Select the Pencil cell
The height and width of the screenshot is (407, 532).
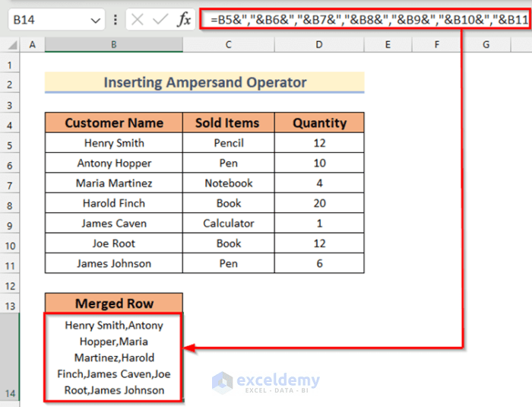click(228, 143)
